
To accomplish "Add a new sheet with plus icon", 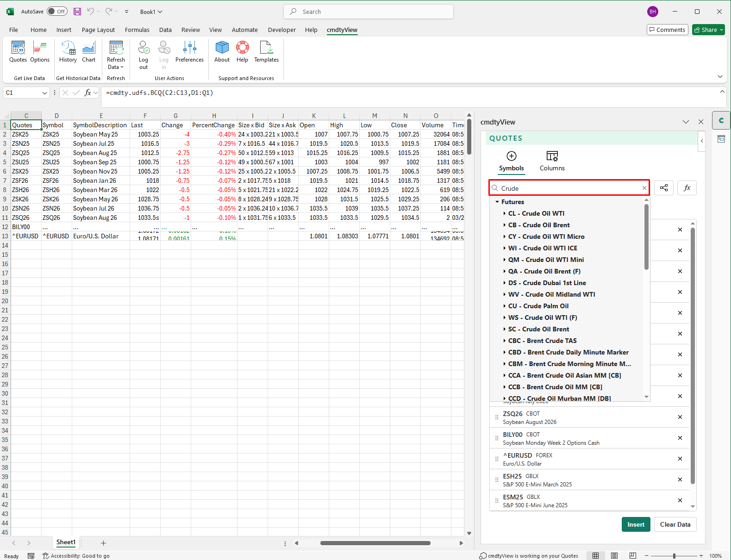I will click(x=103, y=543).
